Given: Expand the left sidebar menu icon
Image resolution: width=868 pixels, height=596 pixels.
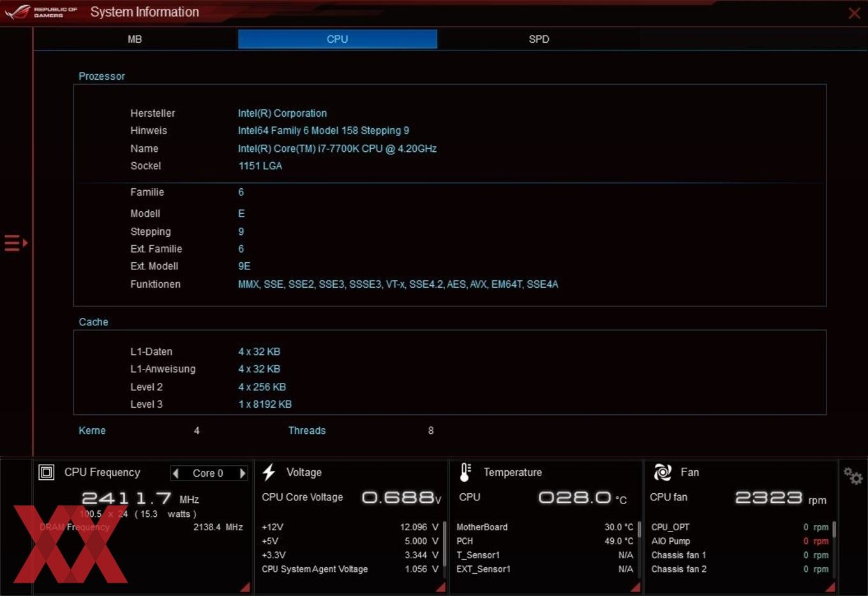Looking at the screenshot, I should click(16, 243).
